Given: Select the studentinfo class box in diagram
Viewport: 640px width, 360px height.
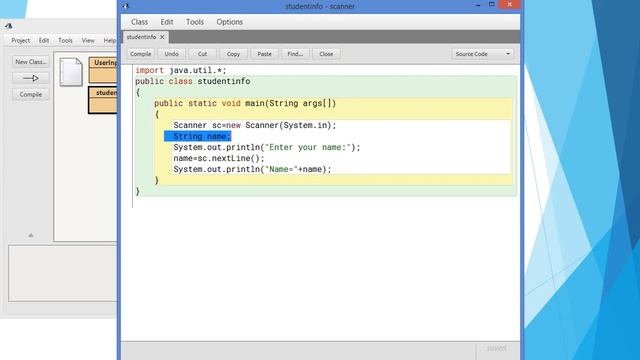Looking at the screenshot, I should click(x=103, y=100).
